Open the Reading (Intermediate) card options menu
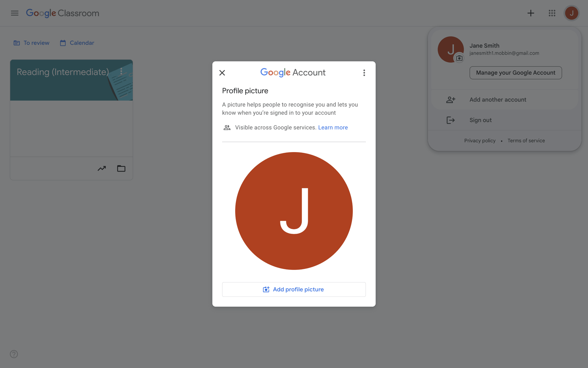 click(121, 71)
